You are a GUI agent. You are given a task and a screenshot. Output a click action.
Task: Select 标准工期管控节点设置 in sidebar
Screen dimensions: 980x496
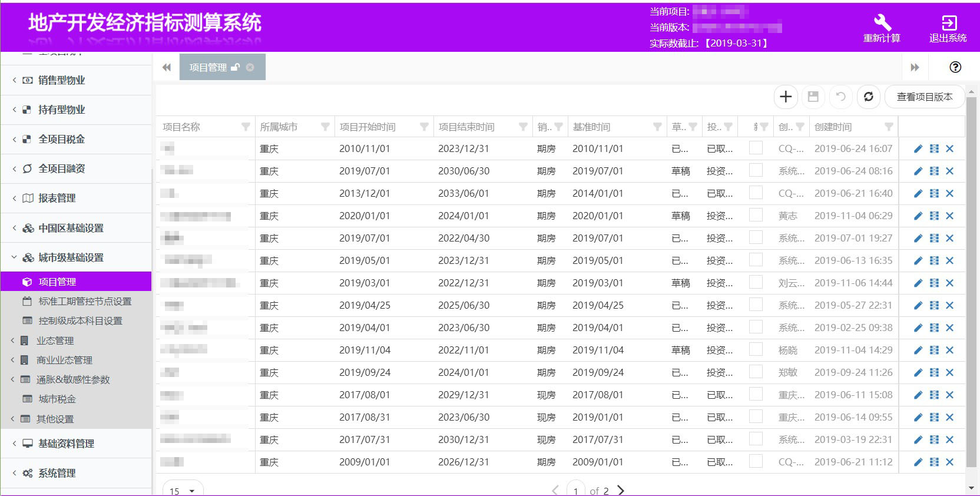point(85,302)
